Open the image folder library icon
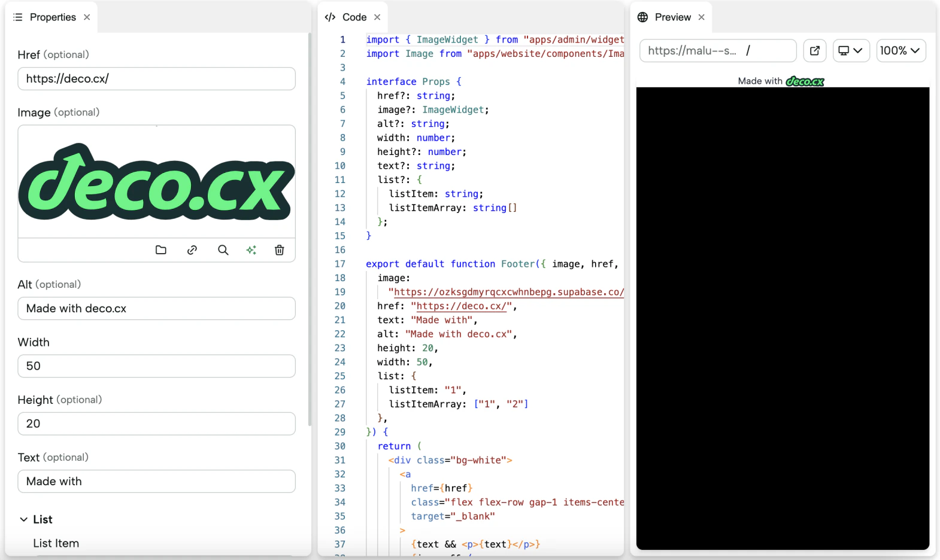The width and height of the screenshot is (940, 560). (x=160, y=250)
